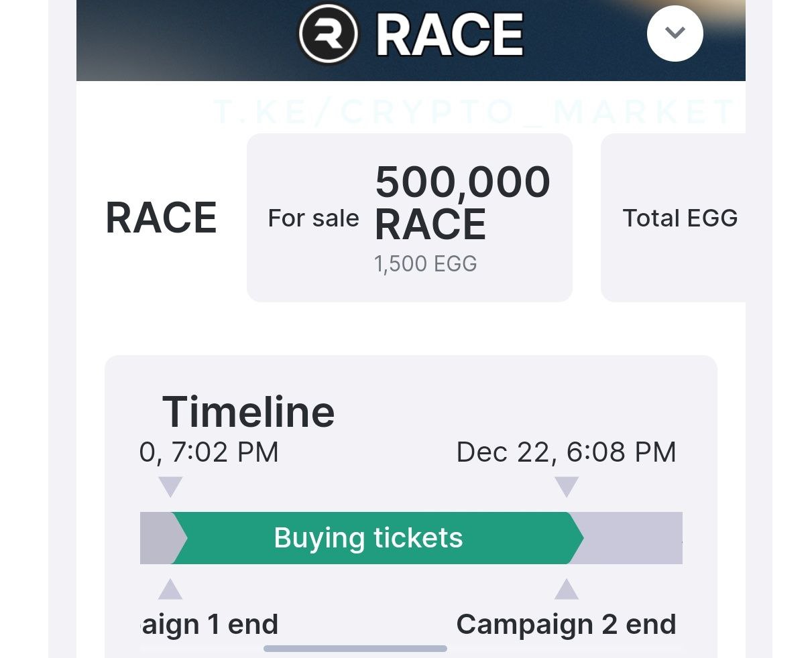Click the down marker under 7:02 PM
812x658 pixels.
click(x=170, y=486)
